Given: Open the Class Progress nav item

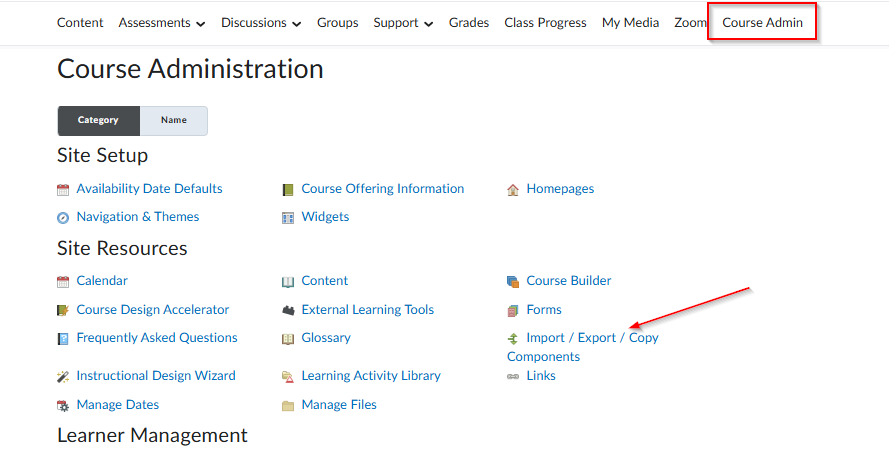Looking at the screenshot, I should tap(545, 23).
